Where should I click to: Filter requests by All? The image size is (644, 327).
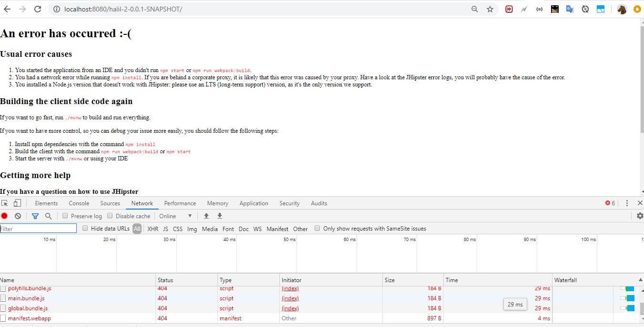click(137, 229)
